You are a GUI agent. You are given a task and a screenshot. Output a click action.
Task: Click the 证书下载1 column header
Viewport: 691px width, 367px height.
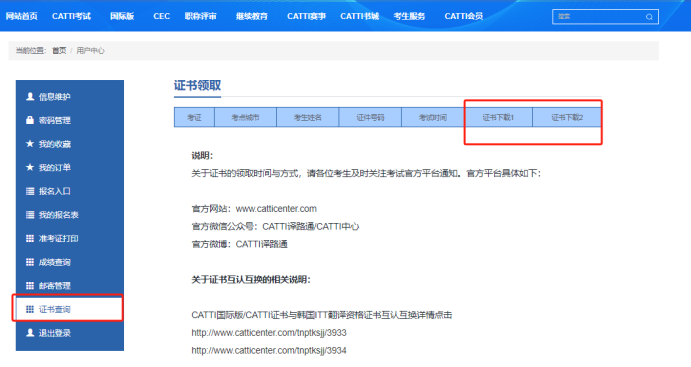click(498, 117)
